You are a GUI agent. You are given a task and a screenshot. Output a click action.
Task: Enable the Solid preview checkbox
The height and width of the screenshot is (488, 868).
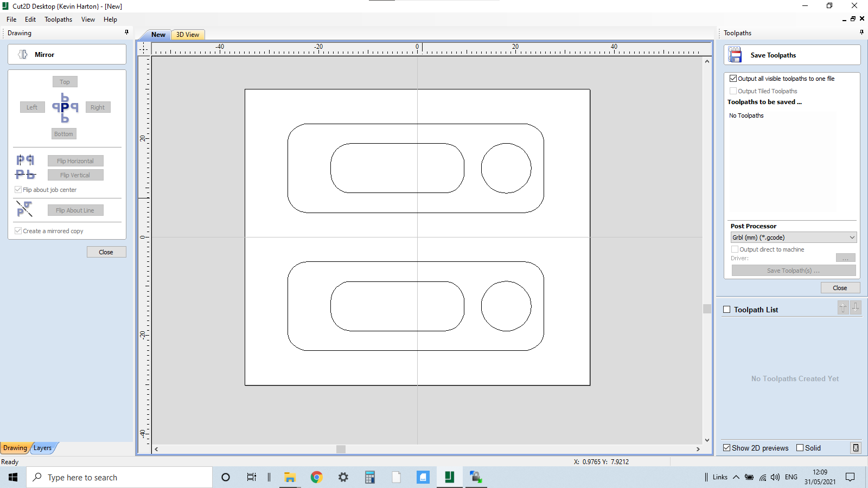tap(799, 448)
